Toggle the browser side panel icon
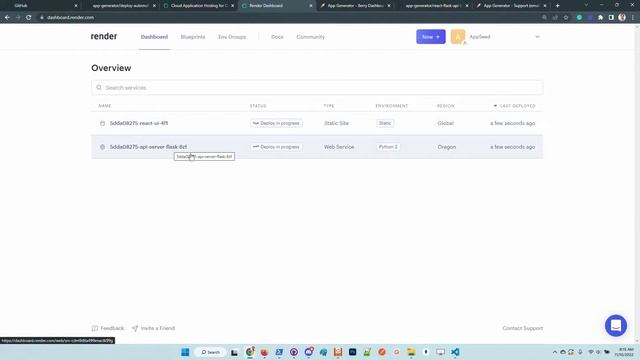Image resolution: width=640 pixels, height=360 pixels. click(x=611, y=18)
